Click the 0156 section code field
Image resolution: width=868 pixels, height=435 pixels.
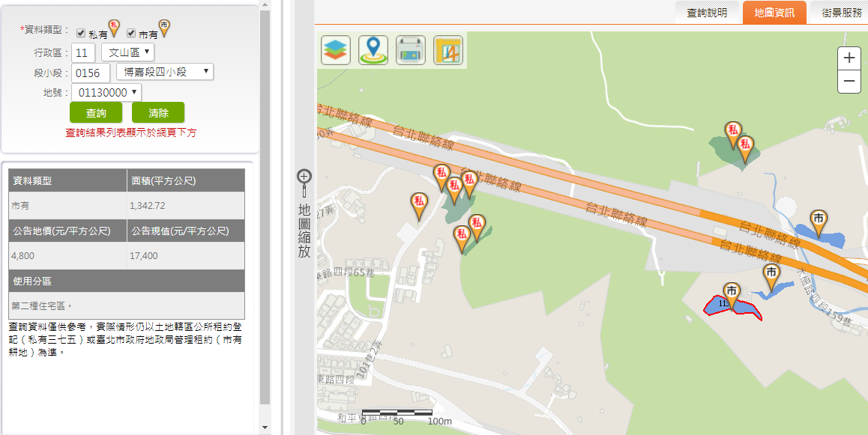click(91, 73)
